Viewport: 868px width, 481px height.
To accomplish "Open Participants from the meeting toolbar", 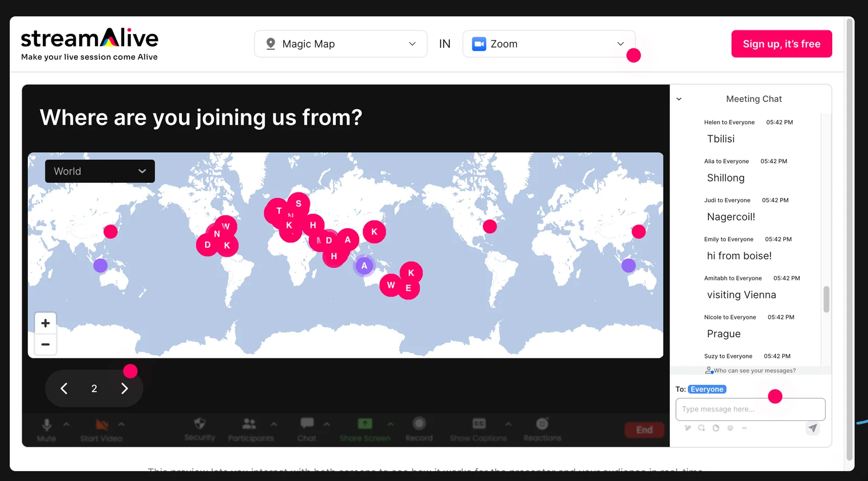I will pos(250,424).
